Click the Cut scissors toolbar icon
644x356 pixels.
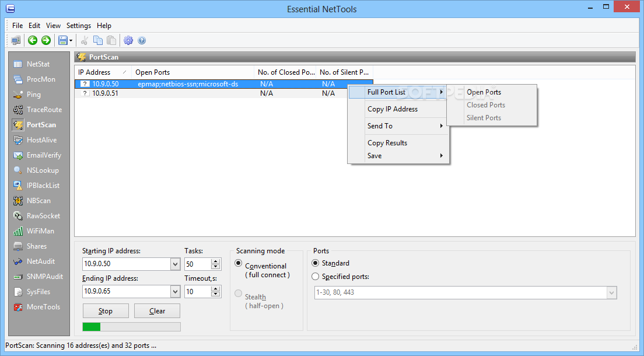[85, 40]
